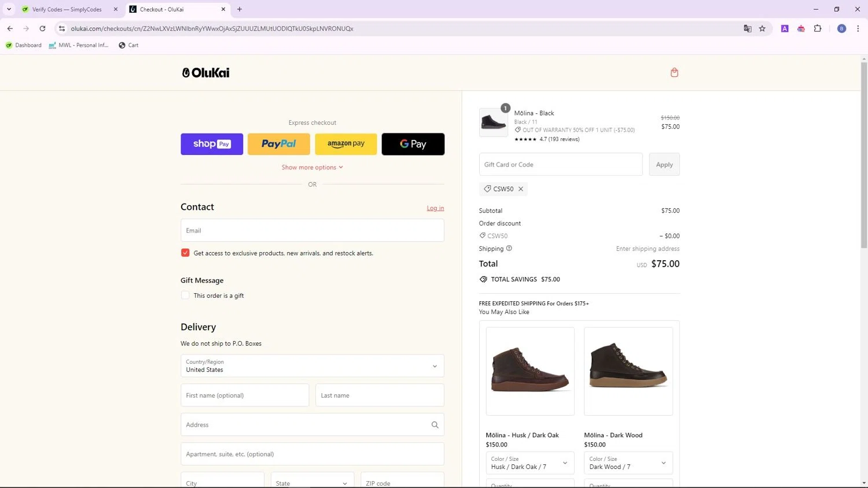
Task: Open the browser extensions puzzle icon
Action: point(818,28)
